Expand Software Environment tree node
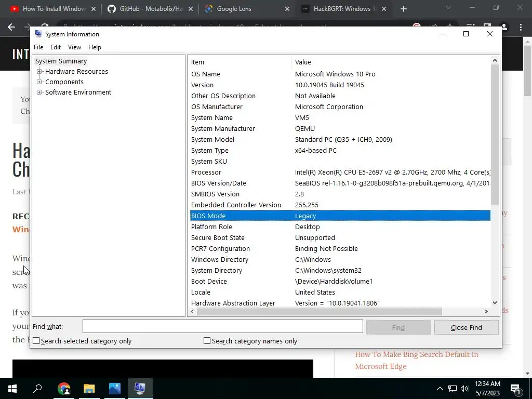Image resolution: width=532 pixels, height=399 pixels. tap(39, 92)
